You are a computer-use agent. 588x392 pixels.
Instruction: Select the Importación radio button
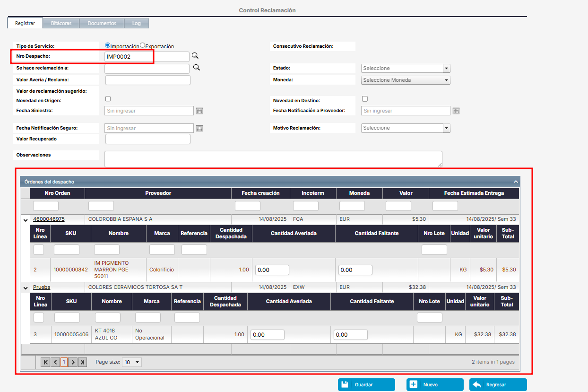pos(108,45)
